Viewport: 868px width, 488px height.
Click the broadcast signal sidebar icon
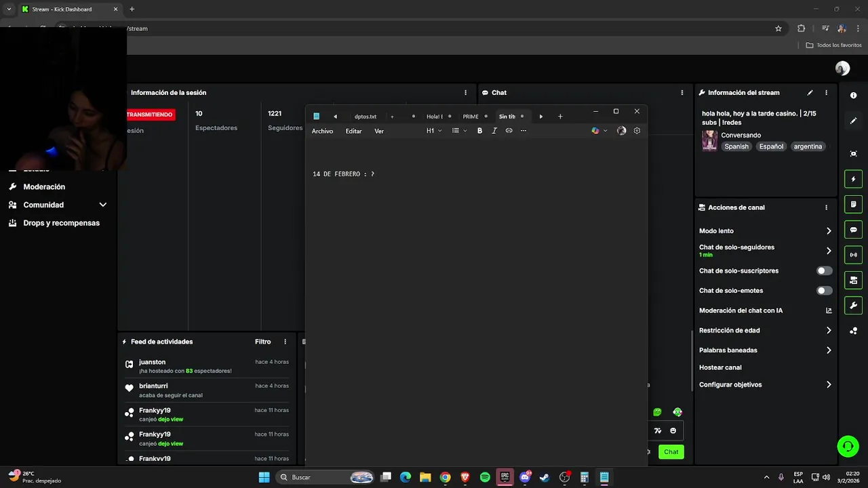(x=853, y=255)
